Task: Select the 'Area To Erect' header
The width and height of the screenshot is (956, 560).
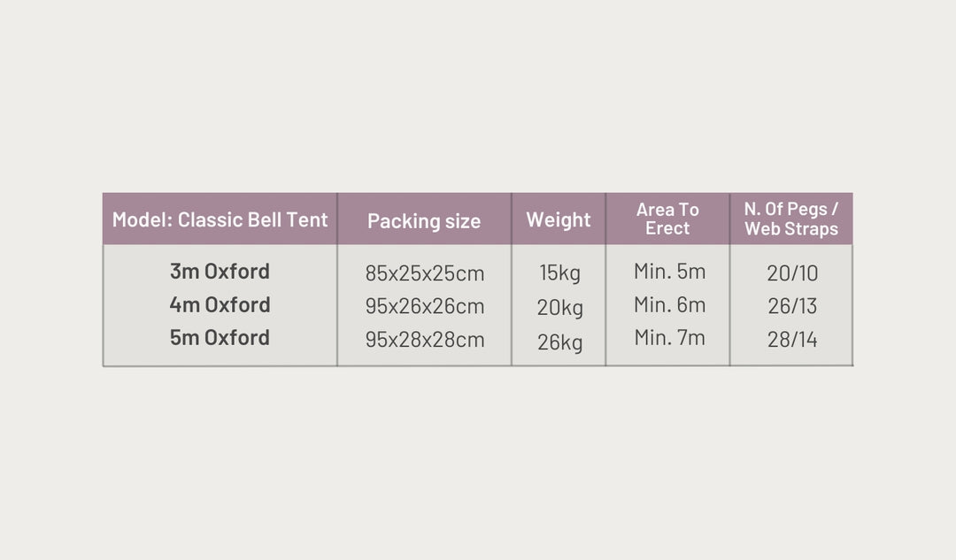Action: [x=667, y=219]
